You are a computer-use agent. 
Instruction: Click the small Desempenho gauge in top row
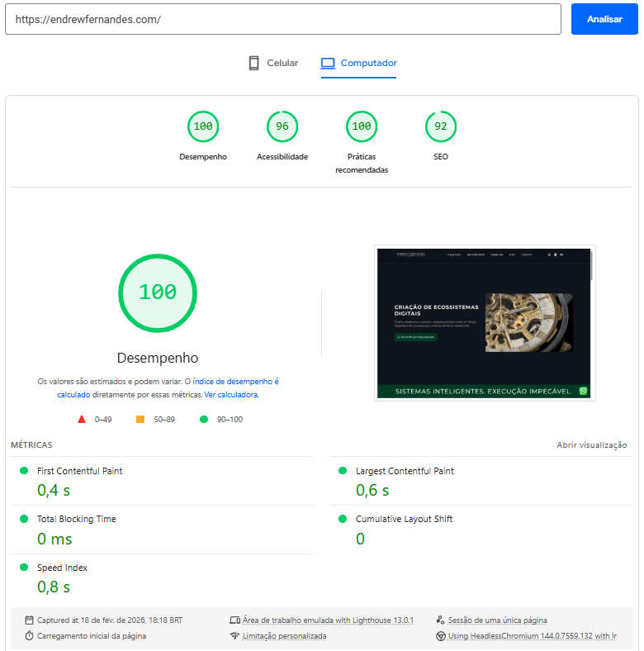click(x=202, y=126)
